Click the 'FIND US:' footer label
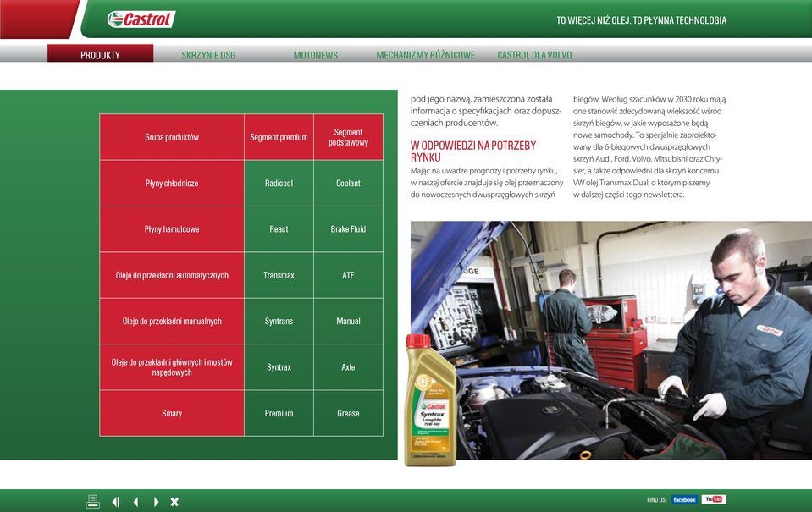The image size is (812, 512). pyautogui.click(x=657, y=499)
